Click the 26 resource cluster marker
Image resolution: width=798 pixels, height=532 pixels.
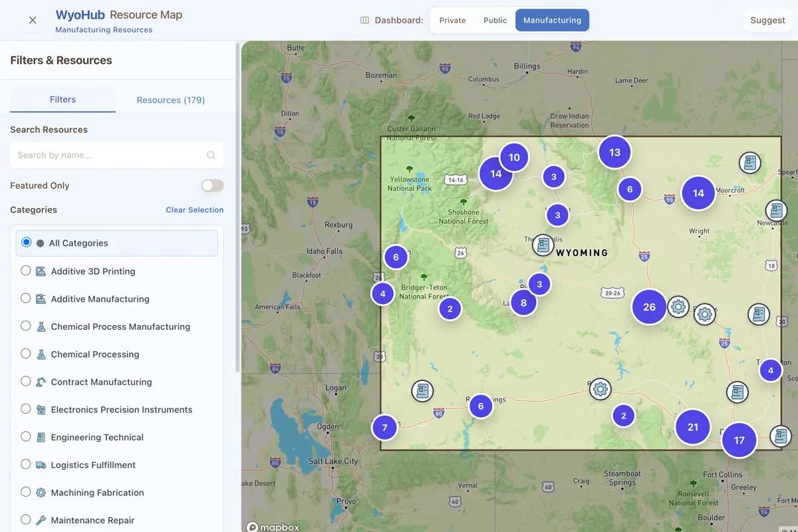point(648,307)
